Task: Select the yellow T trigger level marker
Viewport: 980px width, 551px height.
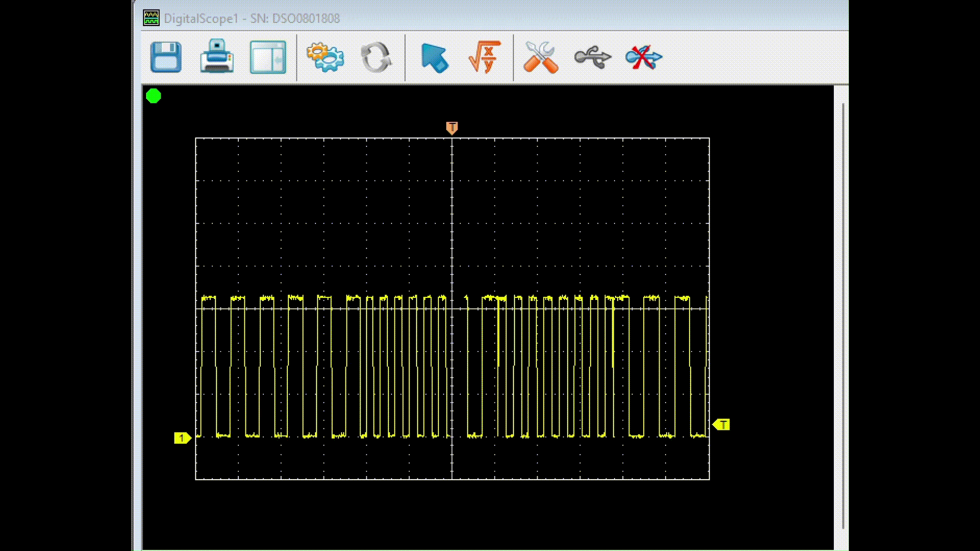Action: (722, 424)
